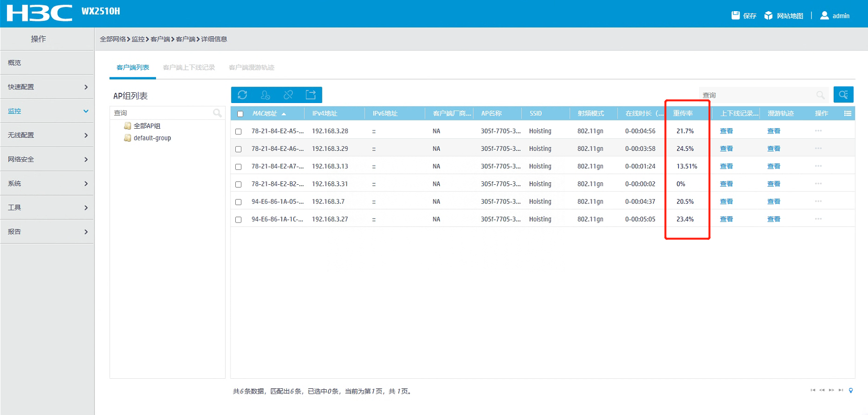This screenshot has width=868, height=415.
Task: Click the AP group search field
Action: click(x=162, y=113)
